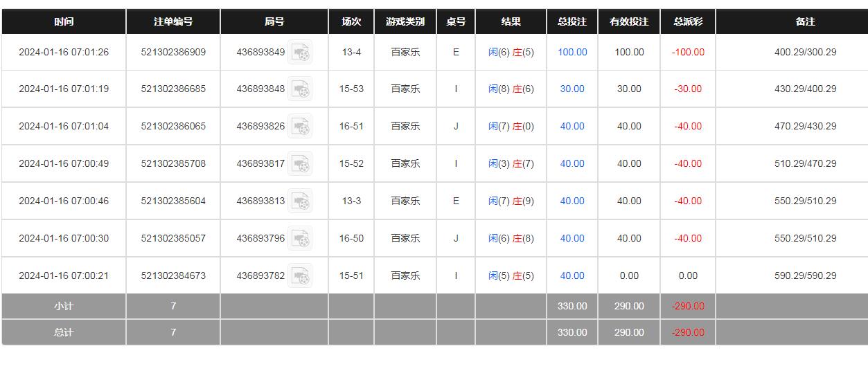This screenshot has width=868, height=380.
Task: Click the red -100.00 payout value
Action: tap(688, 52)
